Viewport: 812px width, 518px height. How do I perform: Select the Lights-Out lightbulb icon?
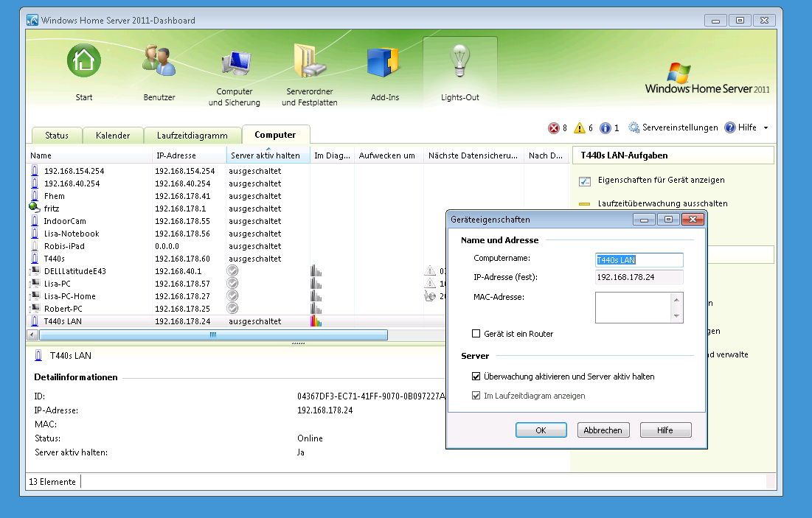[460, 61]
